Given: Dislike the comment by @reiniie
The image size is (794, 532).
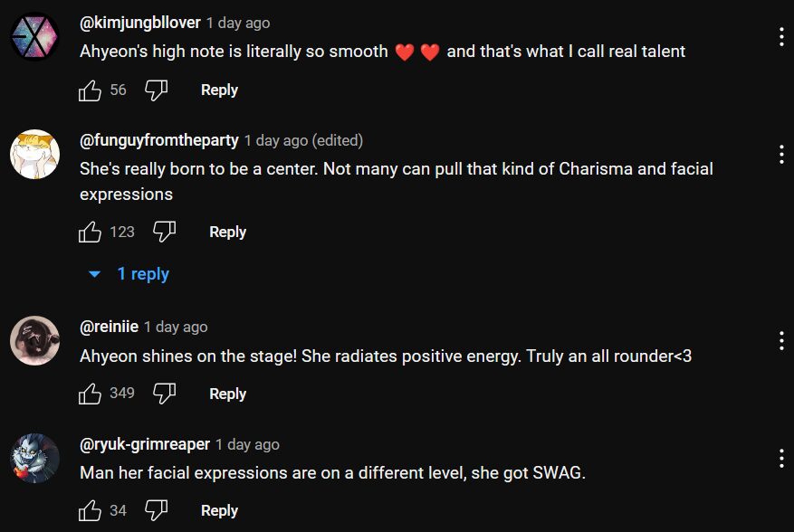Looking at the screenshot, I should point(164,394).
